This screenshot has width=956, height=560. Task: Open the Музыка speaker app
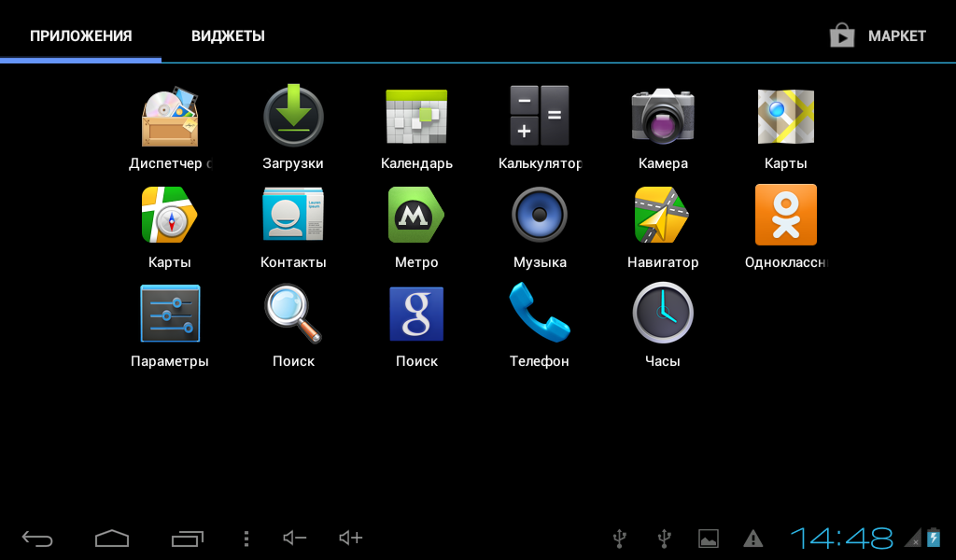click(x=540, y=215)
